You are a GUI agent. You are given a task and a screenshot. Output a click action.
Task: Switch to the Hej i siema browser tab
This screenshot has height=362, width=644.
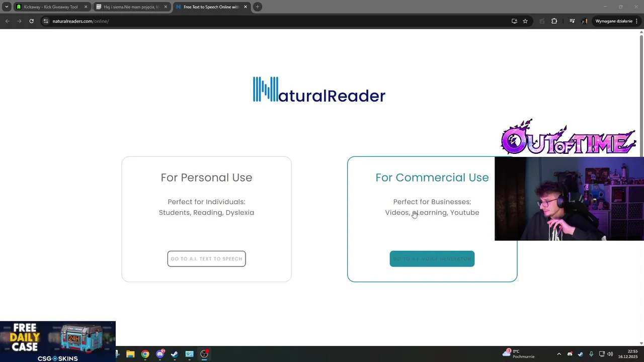point(131,7)
